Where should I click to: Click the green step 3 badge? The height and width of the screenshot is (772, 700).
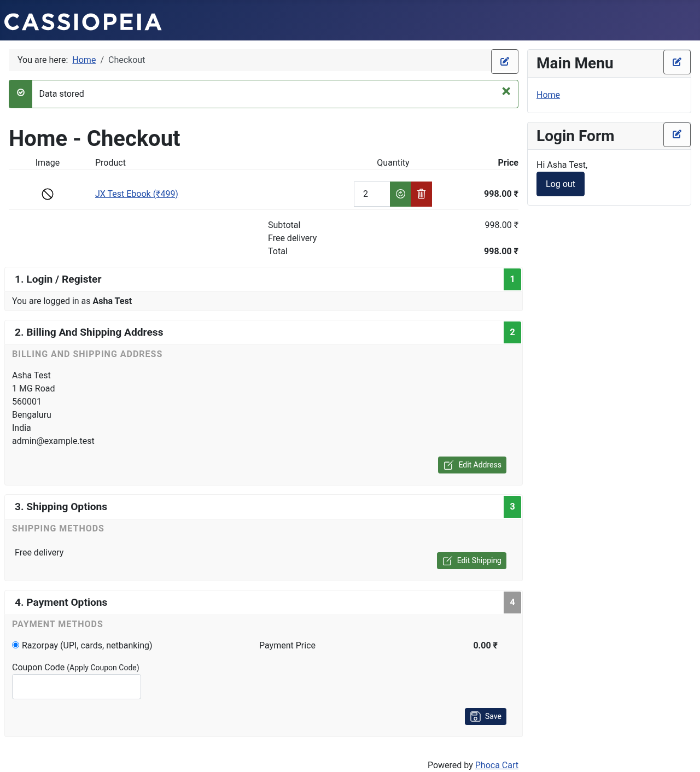click(x=512, y=507)
